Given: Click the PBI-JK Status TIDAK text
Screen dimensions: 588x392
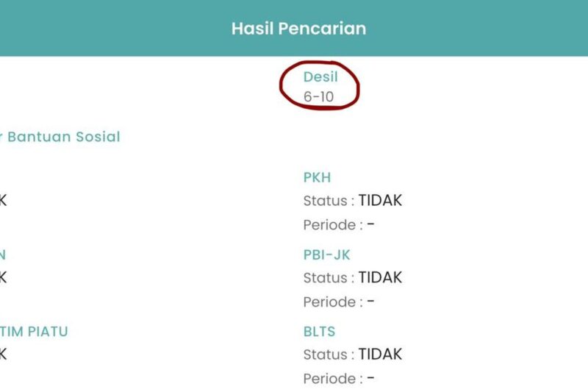Looking at the screenshot, I should pyautogui.click(x=380, y=277).
